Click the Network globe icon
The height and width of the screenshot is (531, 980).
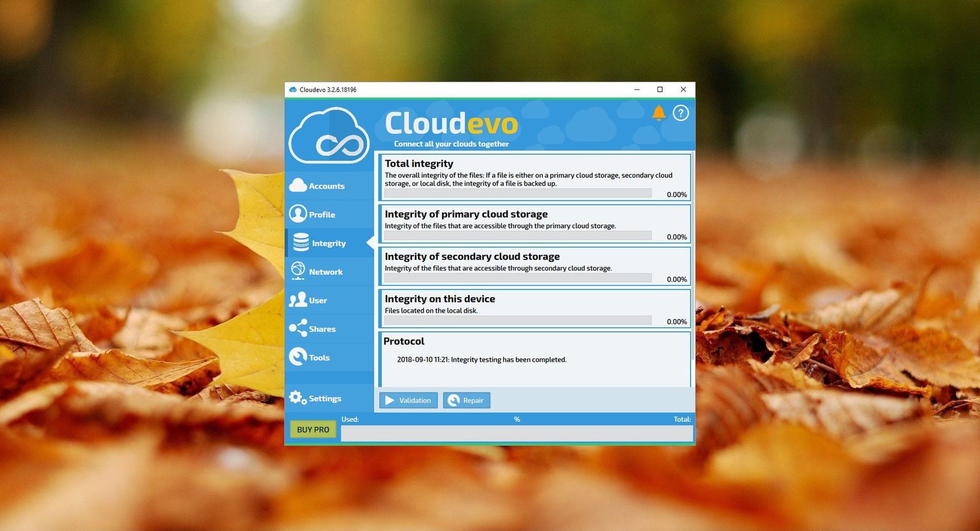click(x=297, y=271)
